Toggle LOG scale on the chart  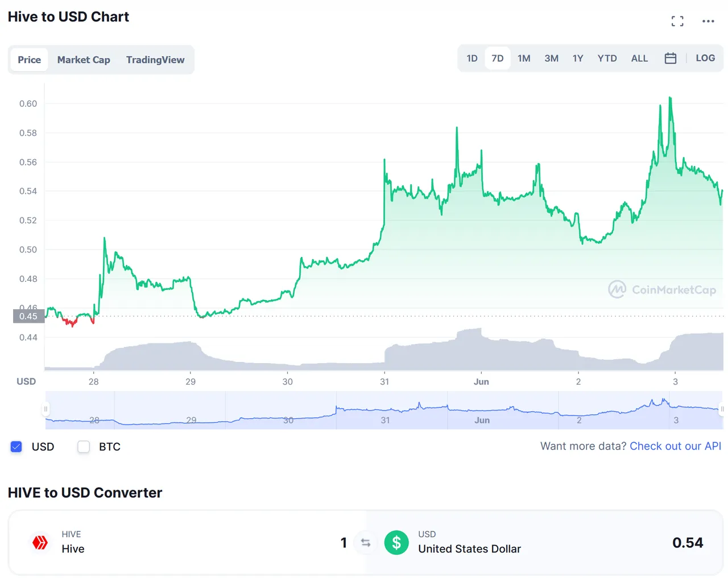pyautogui.click(x=705, y=58)
